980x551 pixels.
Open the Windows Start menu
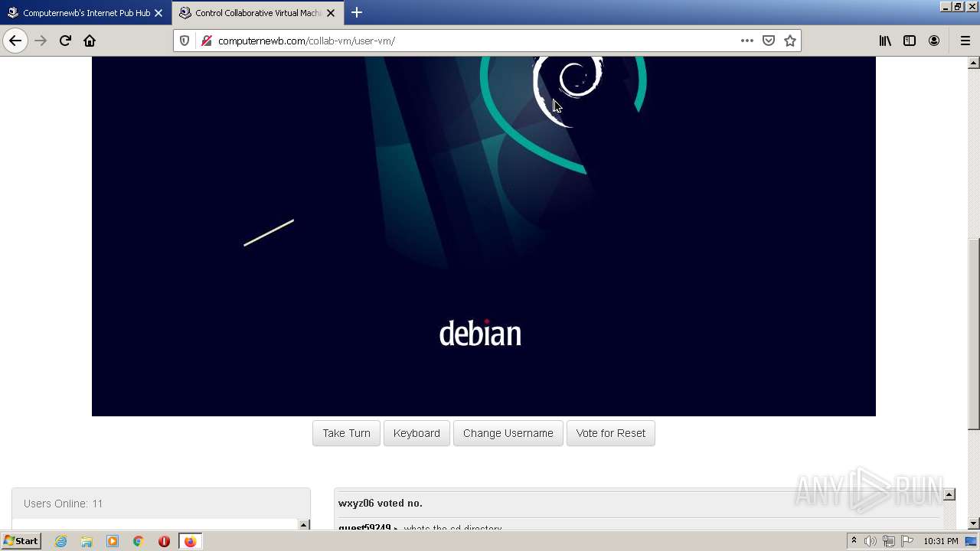click(x=21, y=541)
